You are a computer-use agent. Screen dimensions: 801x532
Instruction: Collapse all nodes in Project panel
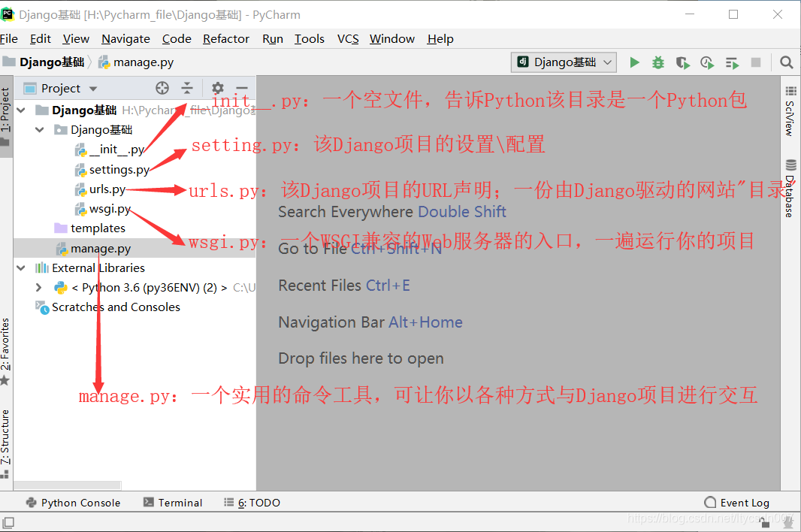[187, 88]
